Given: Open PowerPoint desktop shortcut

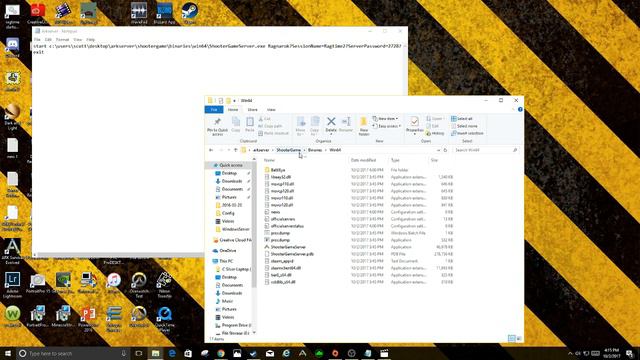Looking at the screenshot, I should coord(88,319).
